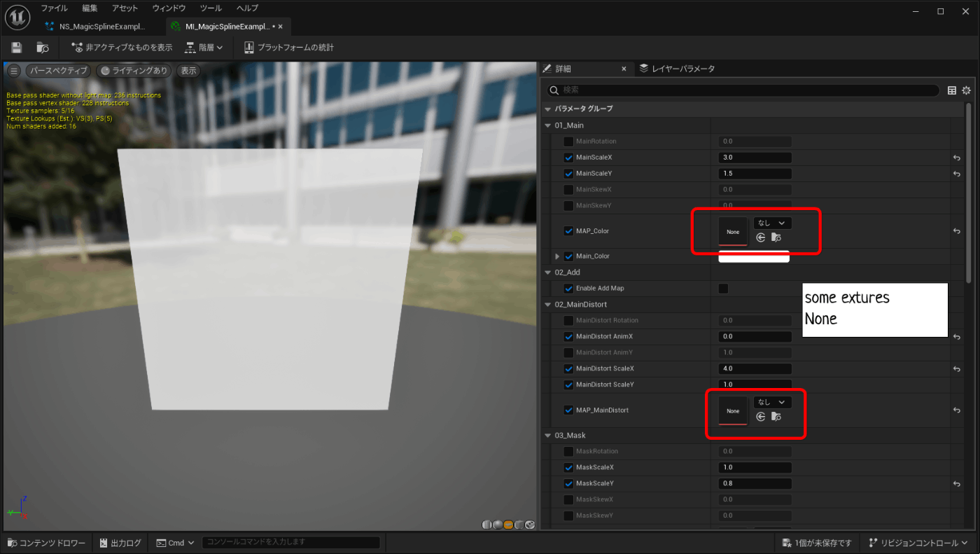Viewport: 980px width, 554px height.
Task: Open details panel settings gear
Action: coord(967,90)
